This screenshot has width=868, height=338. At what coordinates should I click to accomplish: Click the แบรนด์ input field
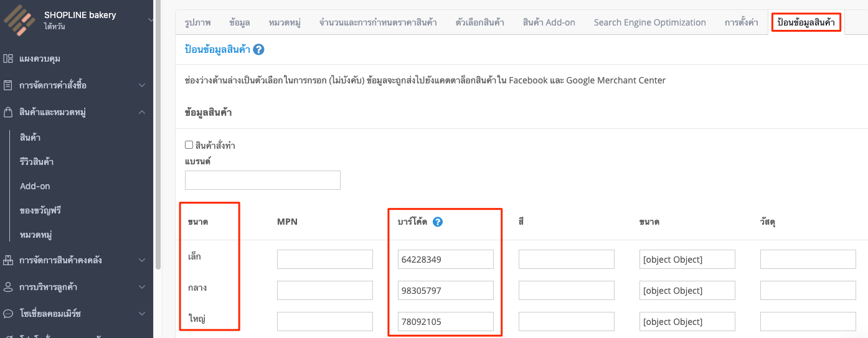click(x=263, y=180)
